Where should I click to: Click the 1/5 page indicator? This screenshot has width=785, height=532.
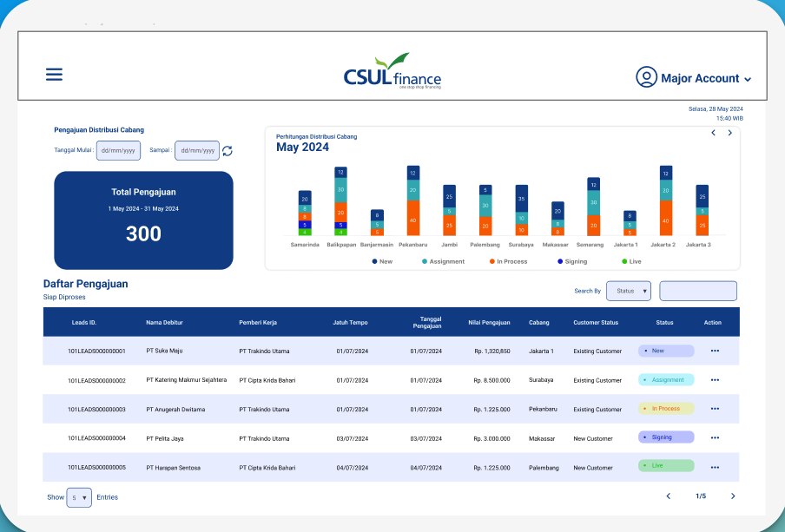click(x=701, y=496)
